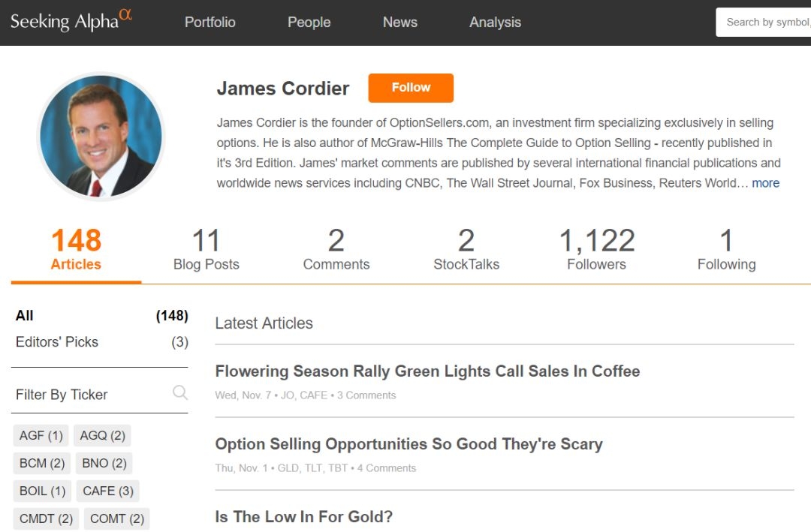Click the Filter By Ticker search icon
This screenshot has width=811, height=532.
click(x=179, y=392)
